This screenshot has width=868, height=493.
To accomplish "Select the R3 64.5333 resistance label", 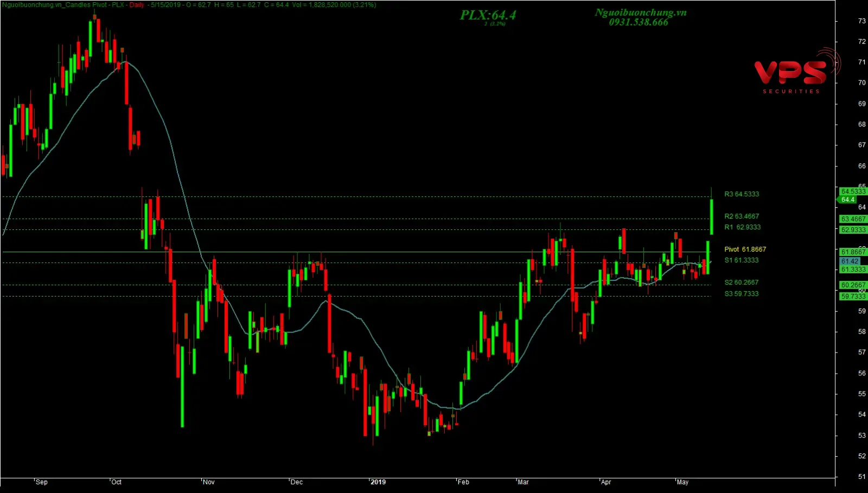I will 742,194.
